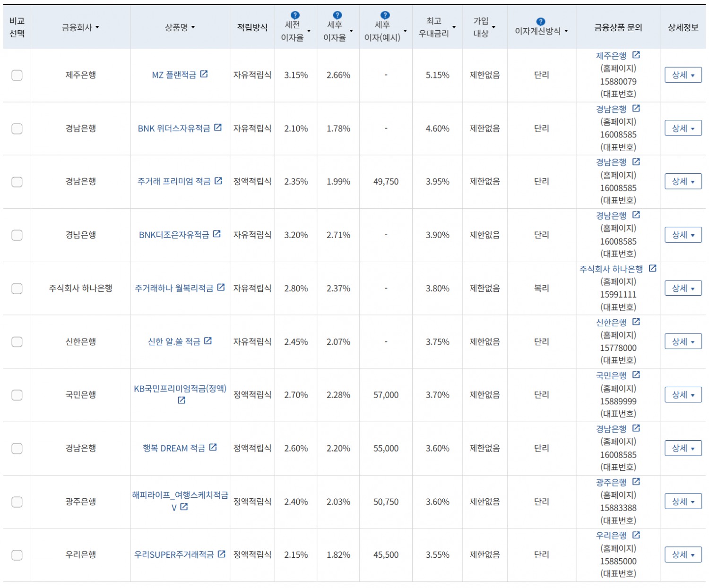This screenshot has width=709, height=588.
Task: Check compare box for 주거래 프리미엄 적금 row
Action: click(x=17, y=182)
